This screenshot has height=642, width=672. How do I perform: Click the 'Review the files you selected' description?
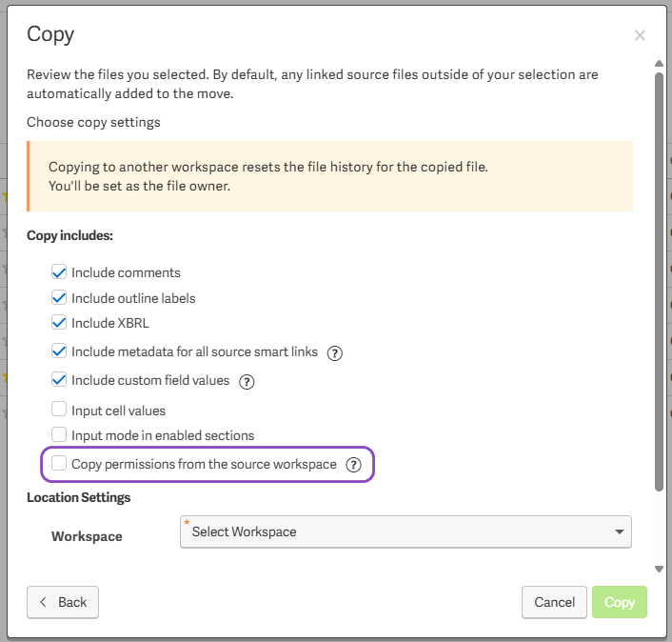(312, 84)
